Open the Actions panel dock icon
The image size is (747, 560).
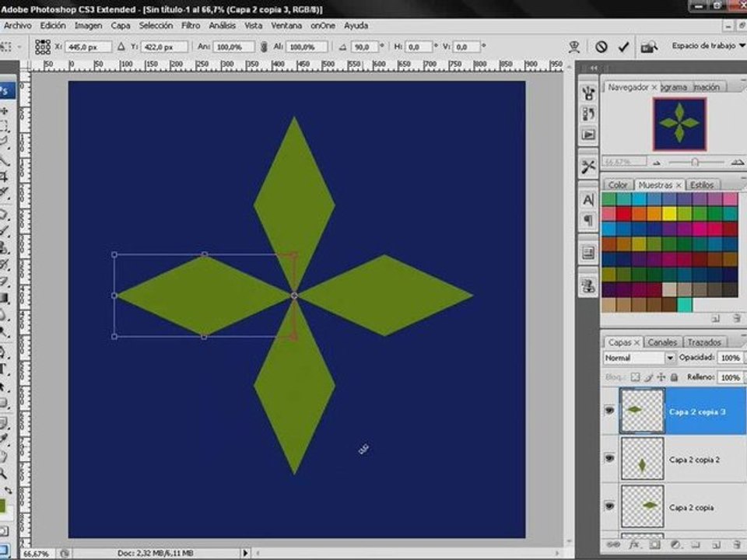tap(588, 135)
